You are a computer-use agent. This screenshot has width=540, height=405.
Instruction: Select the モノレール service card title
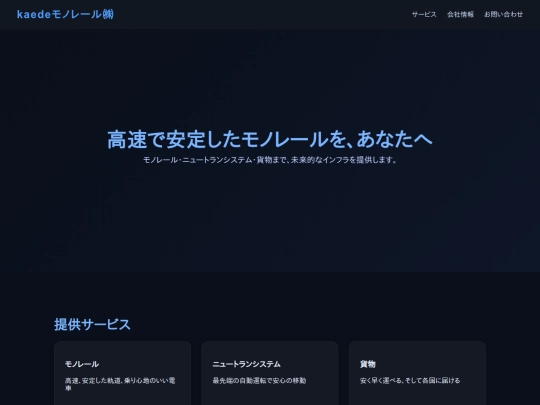pyautogui.click(x=82, y=364)
